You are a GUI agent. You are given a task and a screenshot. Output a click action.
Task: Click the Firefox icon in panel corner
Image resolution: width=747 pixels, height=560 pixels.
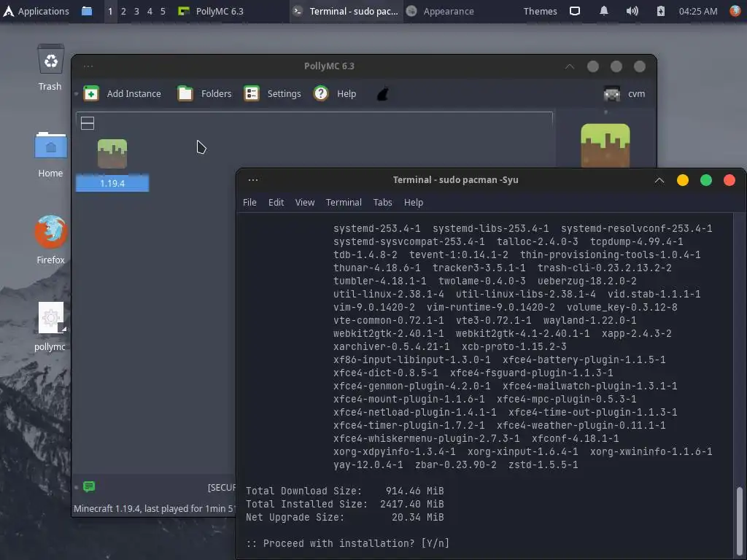735,11
